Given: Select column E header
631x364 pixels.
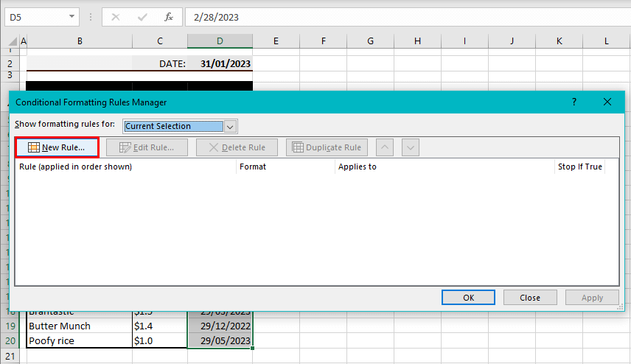Looking at the screenshot, I should click(276, 41).
